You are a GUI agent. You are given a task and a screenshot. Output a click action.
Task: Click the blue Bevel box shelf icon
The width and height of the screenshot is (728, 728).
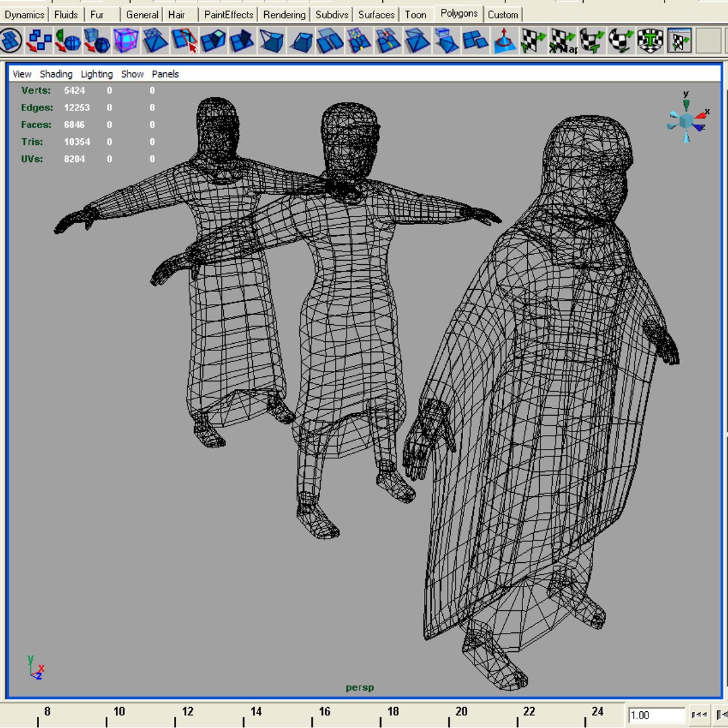301,40
